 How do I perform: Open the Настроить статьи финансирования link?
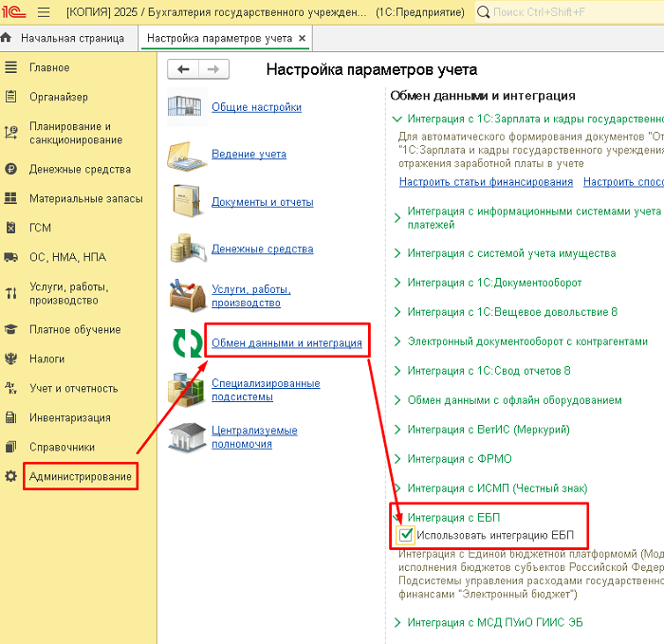(x=486, y=181)
